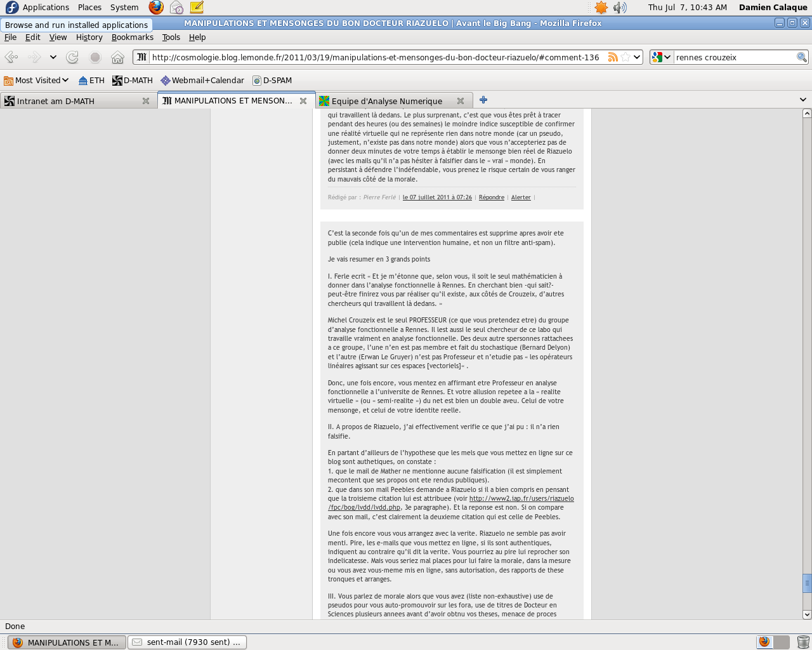Switch to Equipe d'Analyse Numerique tab
The width and height of the screenshot is (812, 650).
(x=387, y=101)
